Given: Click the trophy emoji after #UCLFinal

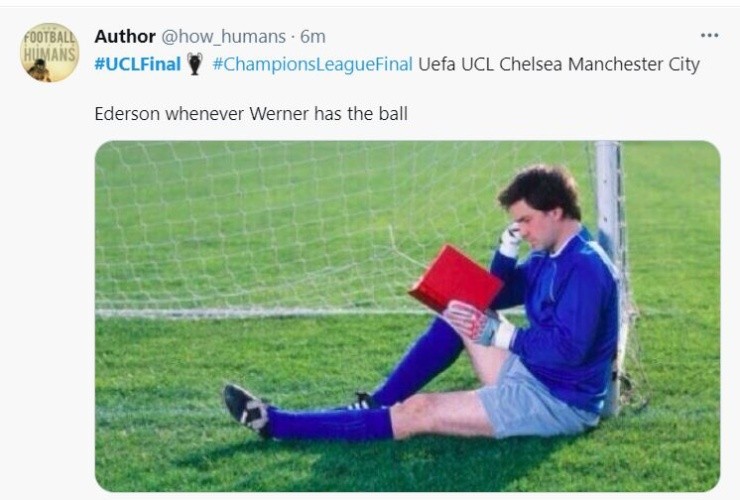Looking at the screenshot, I should pyautogui.click(x=194, y=64).
